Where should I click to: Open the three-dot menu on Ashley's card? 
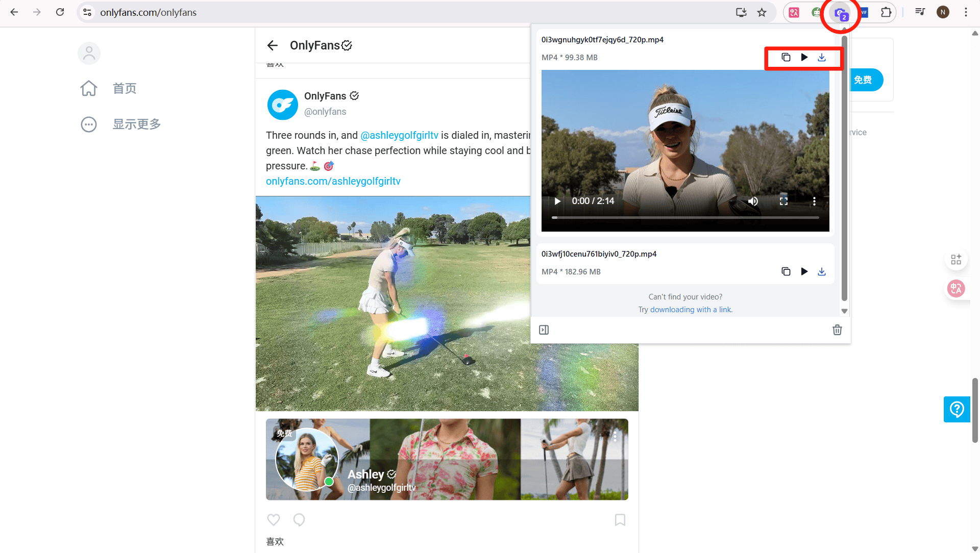coord(615,436)
